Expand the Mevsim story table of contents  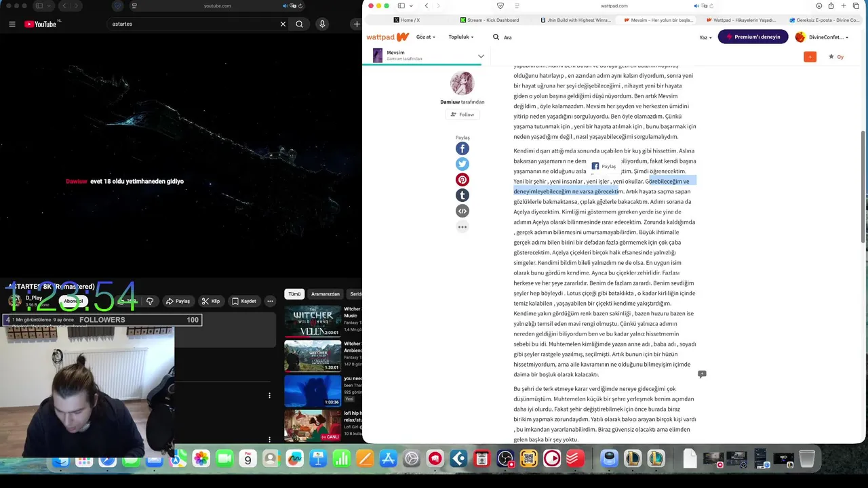click(481, 56)
